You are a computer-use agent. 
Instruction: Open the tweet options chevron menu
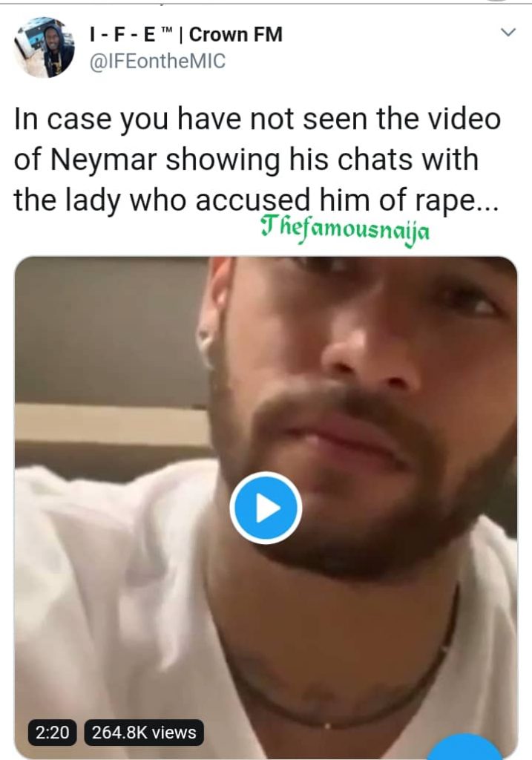508,33
